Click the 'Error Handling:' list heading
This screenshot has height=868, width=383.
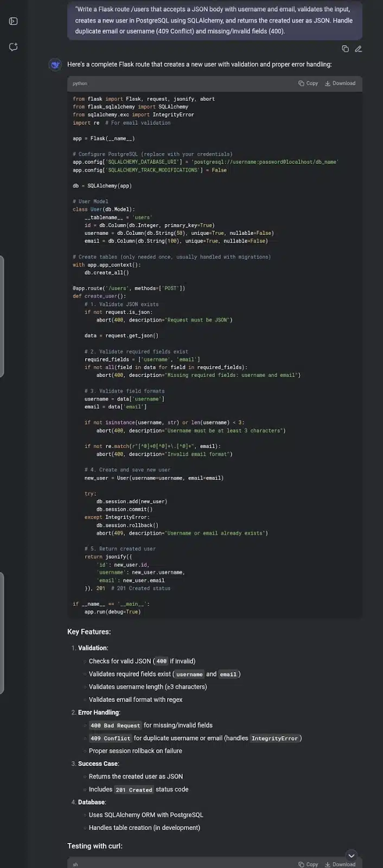click(99, 712)
